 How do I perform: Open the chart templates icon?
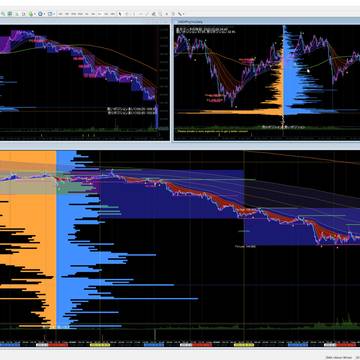pyautogui.click(x=50, y=14)
